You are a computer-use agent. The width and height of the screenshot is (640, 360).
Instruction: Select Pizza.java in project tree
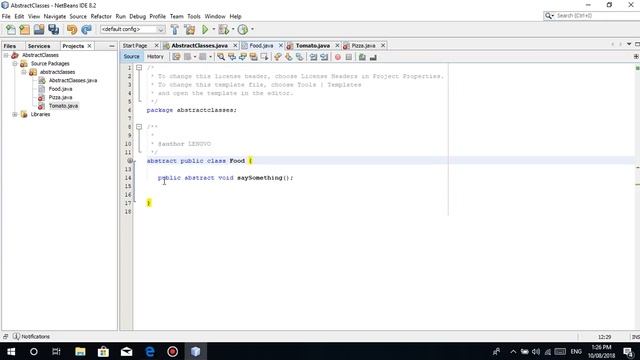pos(60,98)
